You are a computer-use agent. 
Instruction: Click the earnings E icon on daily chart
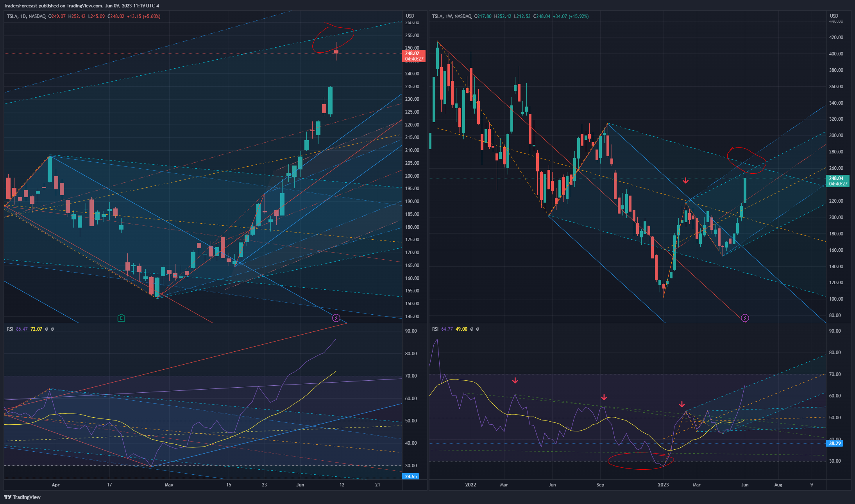click(121, 318)
